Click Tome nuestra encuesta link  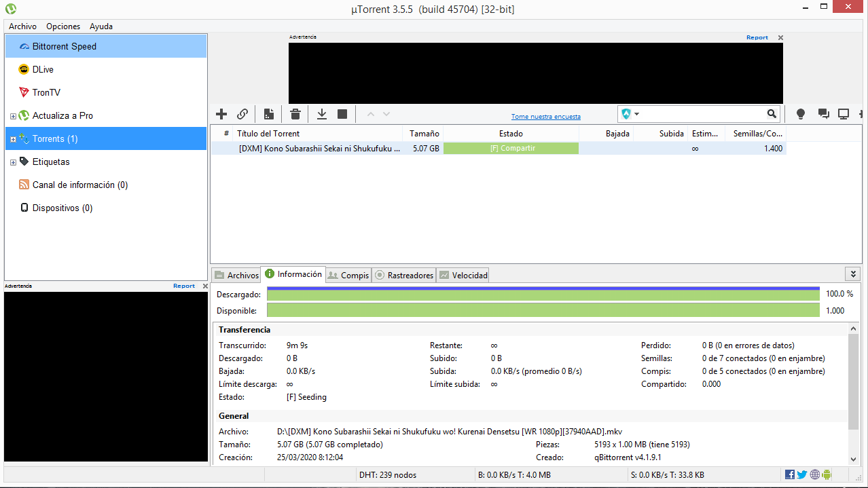(x=546, y=117)
